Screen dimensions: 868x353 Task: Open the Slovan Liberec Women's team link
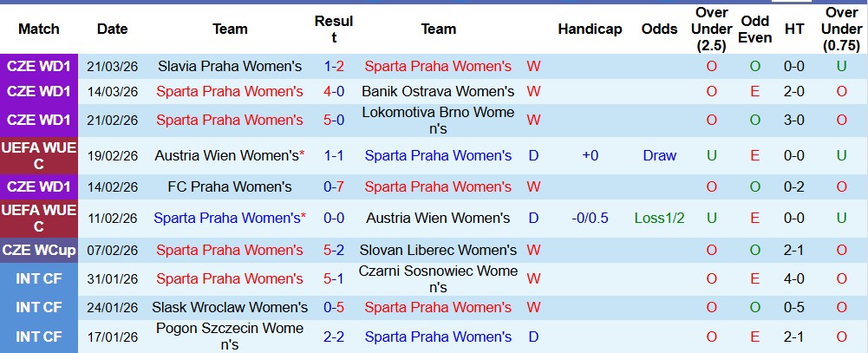pos(438,250)
